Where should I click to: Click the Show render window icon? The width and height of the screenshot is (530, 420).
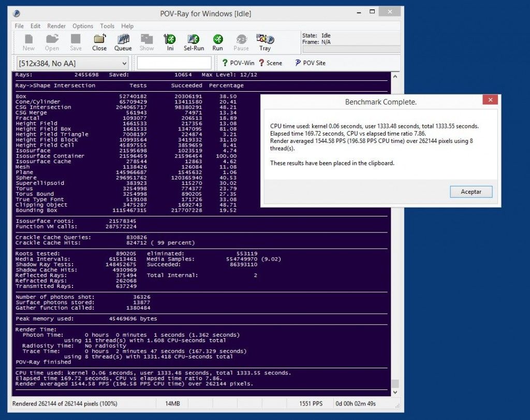[146, 42]
